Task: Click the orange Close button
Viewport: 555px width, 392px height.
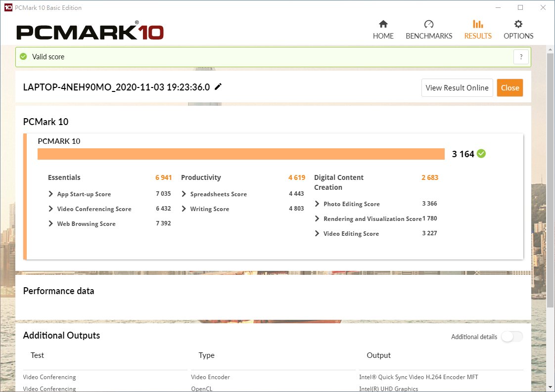Action: tap(509, 88)
